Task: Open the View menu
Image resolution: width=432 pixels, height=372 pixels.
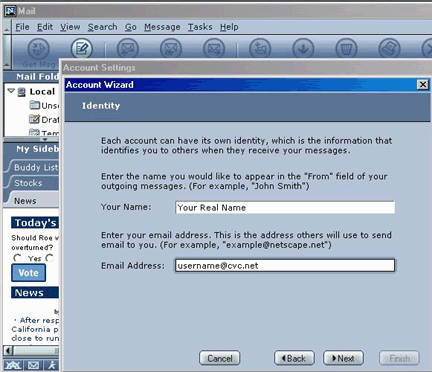Action: coord(70,27)
